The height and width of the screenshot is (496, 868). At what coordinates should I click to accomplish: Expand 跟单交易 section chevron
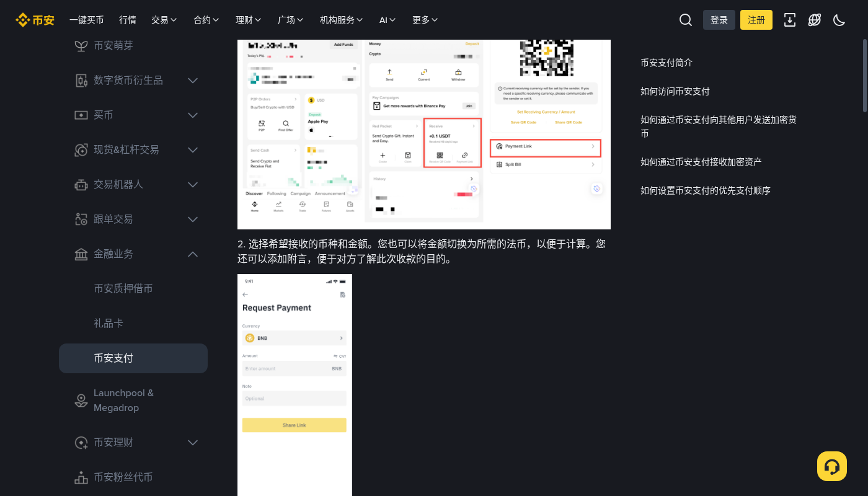193,219
